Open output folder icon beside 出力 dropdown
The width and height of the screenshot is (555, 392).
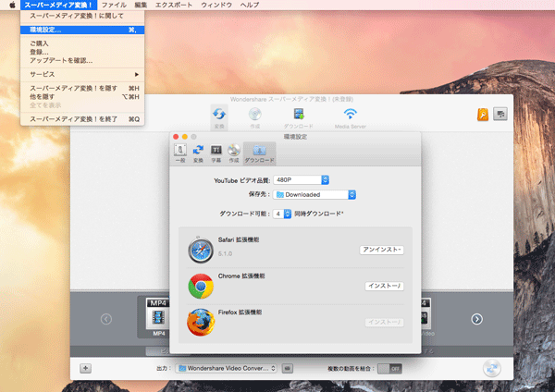coord(288,369)
